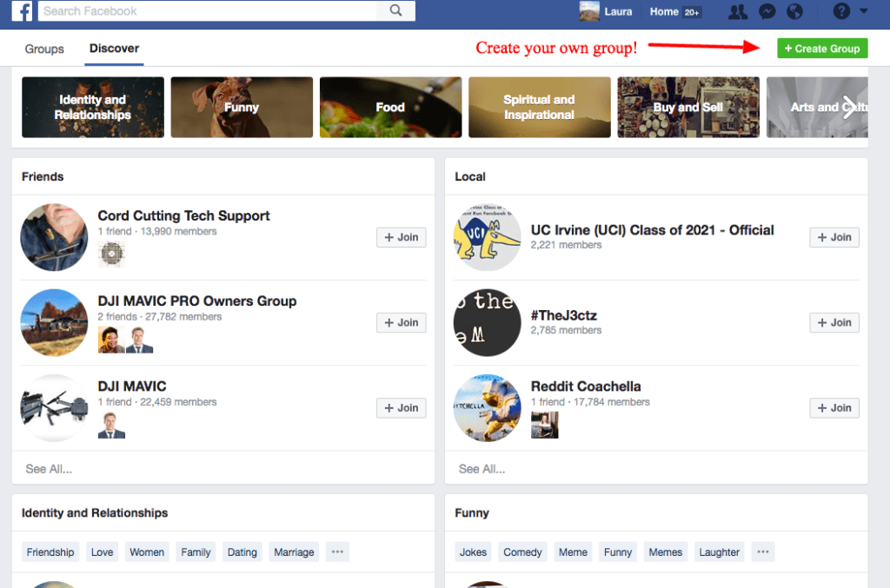The width and height of the screenshot is (890, 588).
Task: Open the Food category card
Action: click(x=390, y=107)
